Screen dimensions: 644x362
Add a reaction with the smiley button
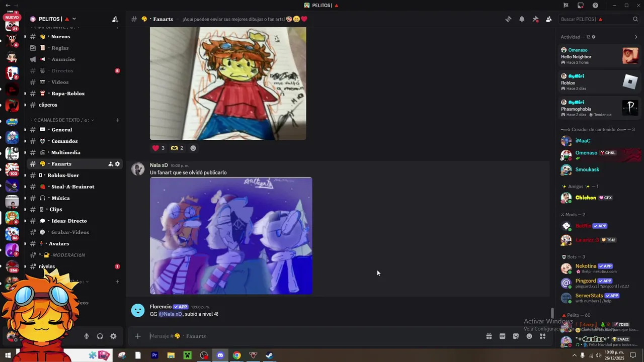point(193,148)
